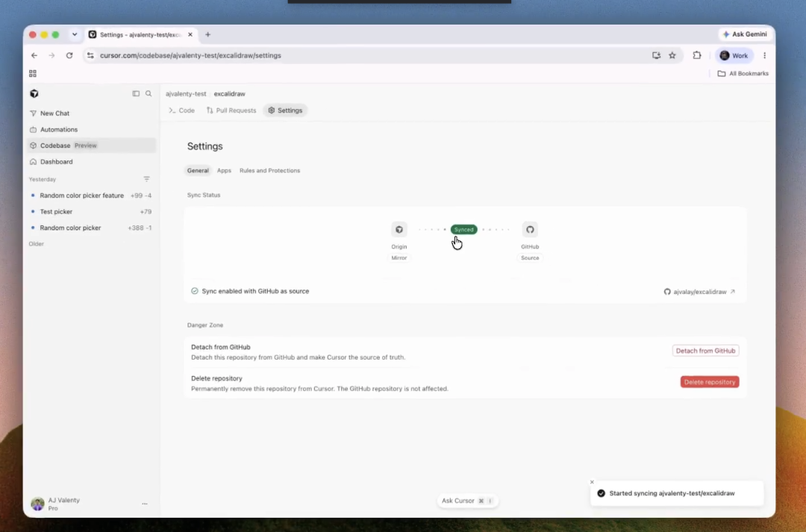
Task: Open the ajvalay/excalidraw GitHub link
Action: pos(699,292)
